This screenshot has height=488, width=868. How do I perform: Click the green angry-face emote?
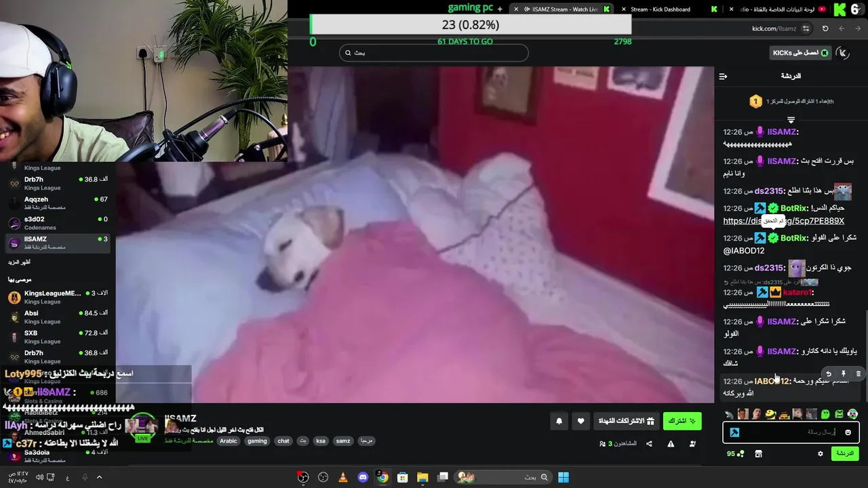(839, 414)
